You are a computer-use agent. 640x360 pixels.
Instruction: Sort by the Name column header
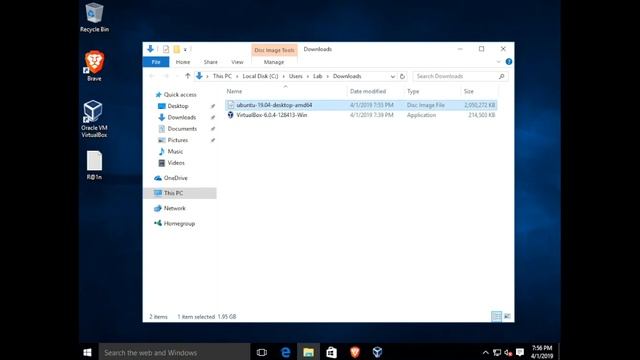(234, 91)
